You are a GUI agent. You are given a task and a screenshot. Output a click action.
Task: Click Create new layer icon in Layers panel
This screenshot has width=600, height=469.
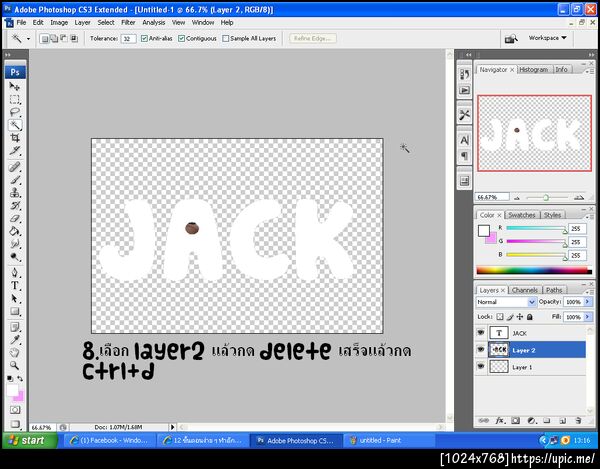click(x=562, y=421)
